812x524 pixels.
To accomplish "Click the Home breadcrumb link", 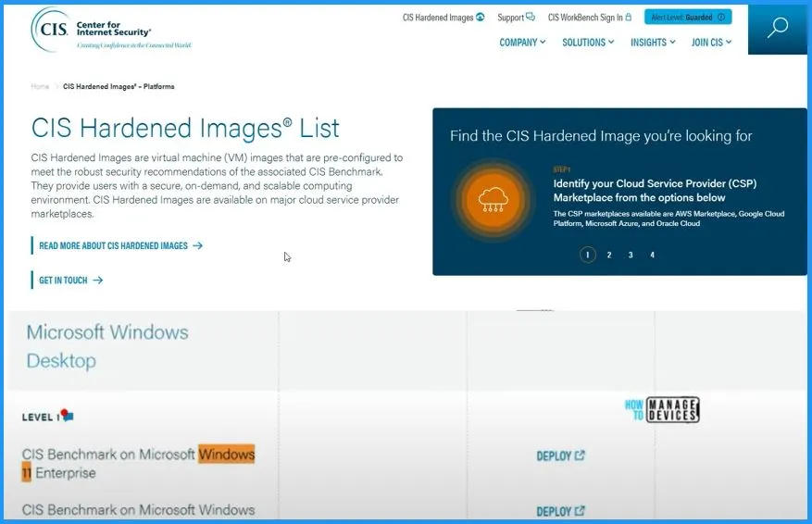I will (40, 87).
